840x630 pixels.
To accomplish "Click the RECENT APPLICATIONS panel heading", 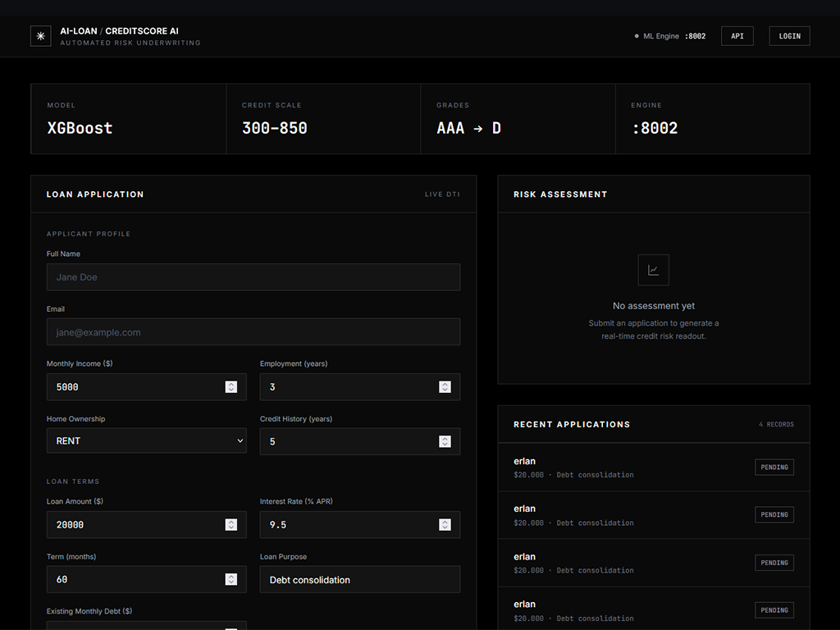I will click(x=572, y=424).
